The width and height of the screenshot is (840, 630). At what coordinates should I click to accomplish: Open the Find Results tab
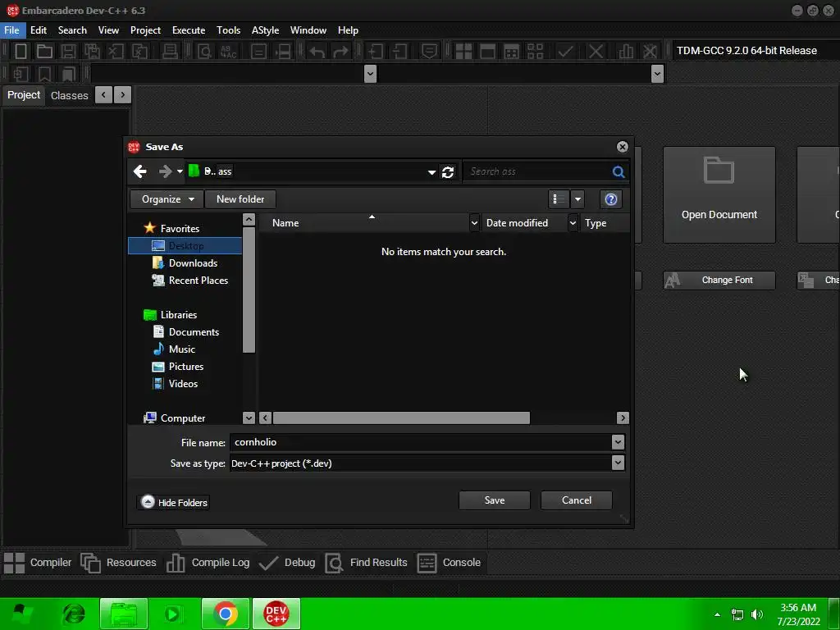pos(367,563)
